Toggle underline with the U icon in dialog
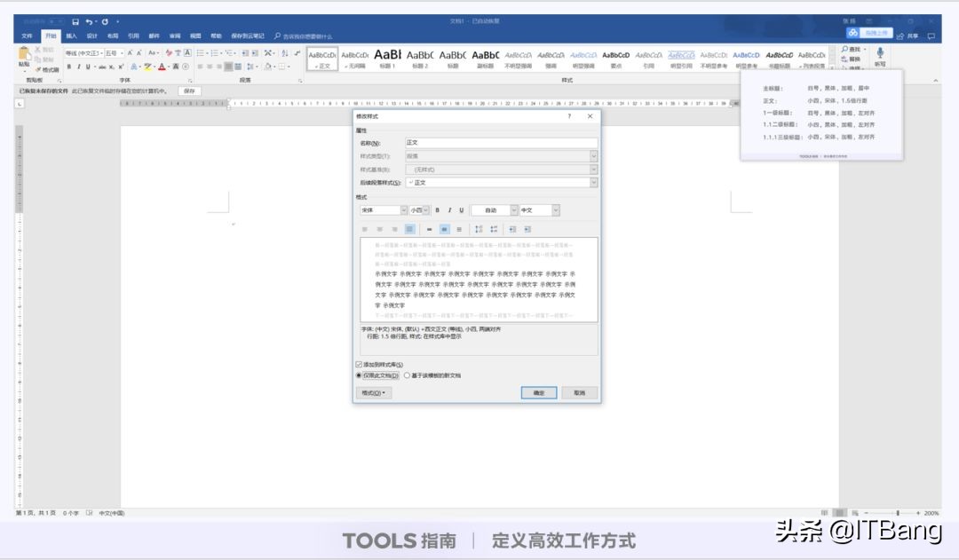The width and height of the screenshot is (959, 560). (463, 209)
